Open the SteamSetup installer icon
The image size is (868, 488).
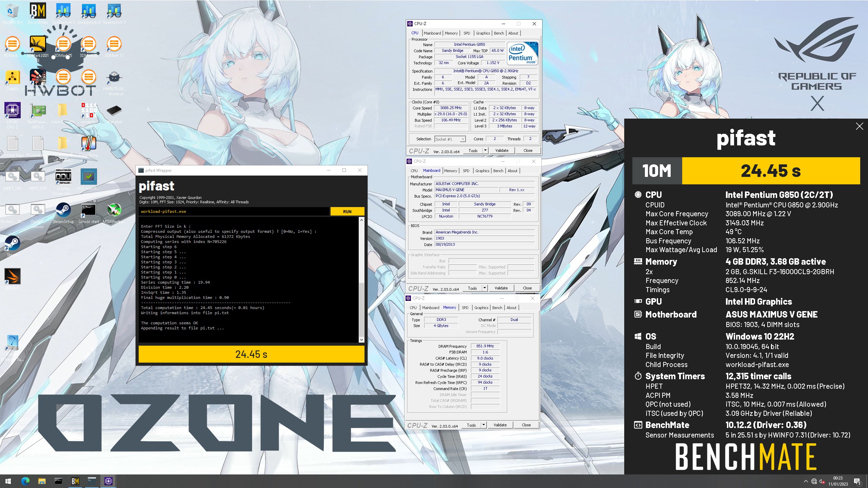coord(63,213)
